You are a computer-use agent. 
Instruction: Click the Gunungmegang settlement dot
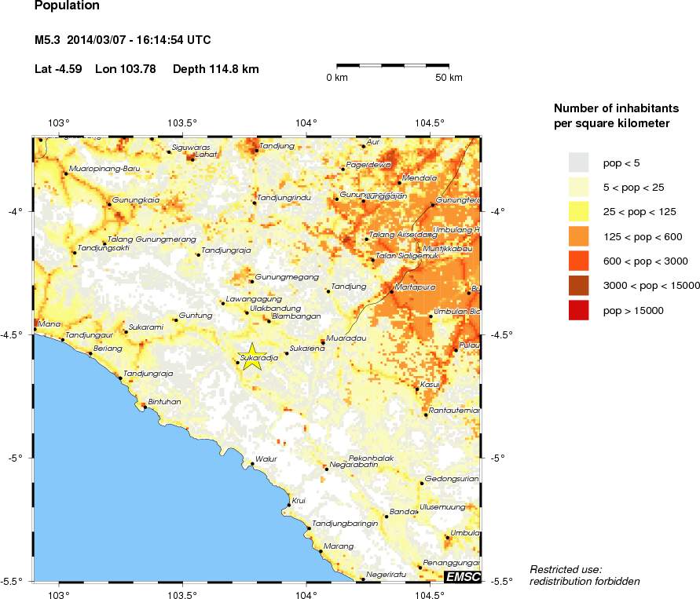(252, 281)
